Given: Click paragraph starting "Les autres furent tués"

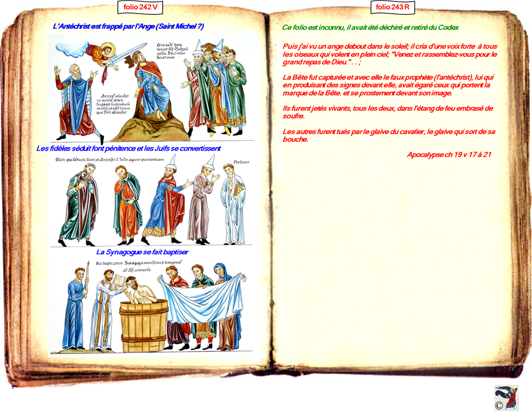Looking at the screenshot, I should 389,135.
